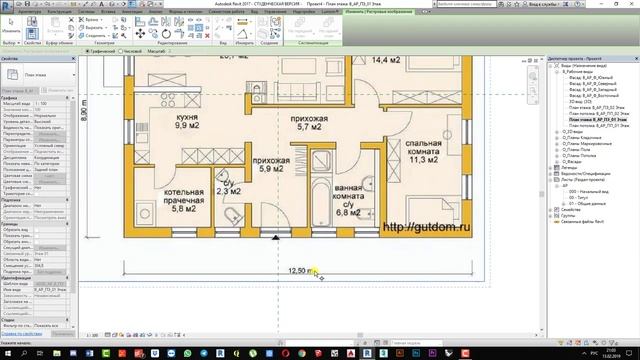
Task: Click the horizontal scrollbar of drawing view
Action: point(360,335)
